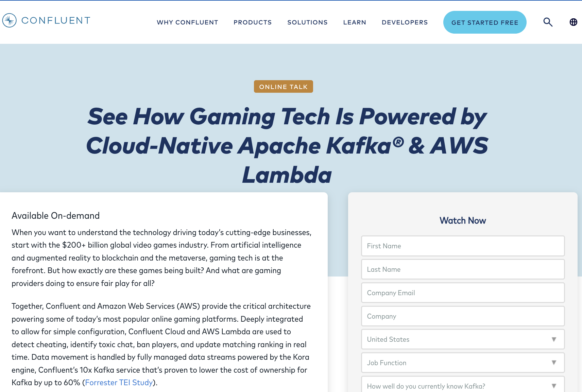Click the Online Talk badge

284,87
